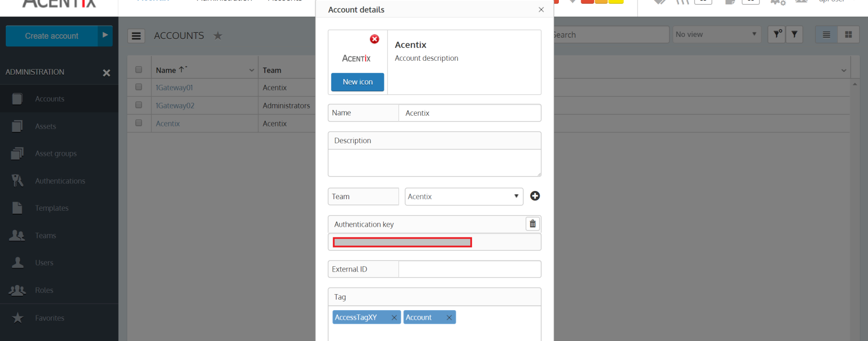Remove the Acentix account icon via red X
The height and width of the screenshot is (341, 868).
374,39
